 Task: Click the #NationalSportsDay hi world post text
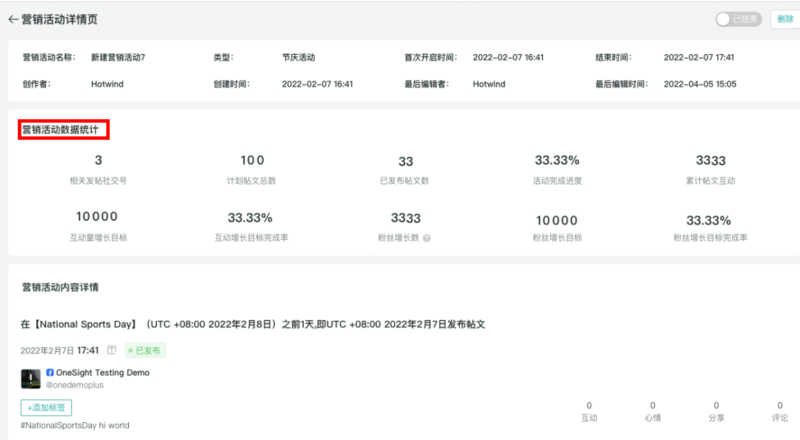tap(75, 425)
